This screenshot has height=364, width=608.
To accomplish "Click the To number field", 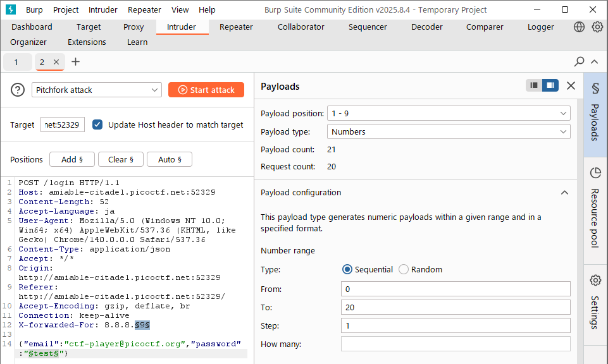I will 456,308.
